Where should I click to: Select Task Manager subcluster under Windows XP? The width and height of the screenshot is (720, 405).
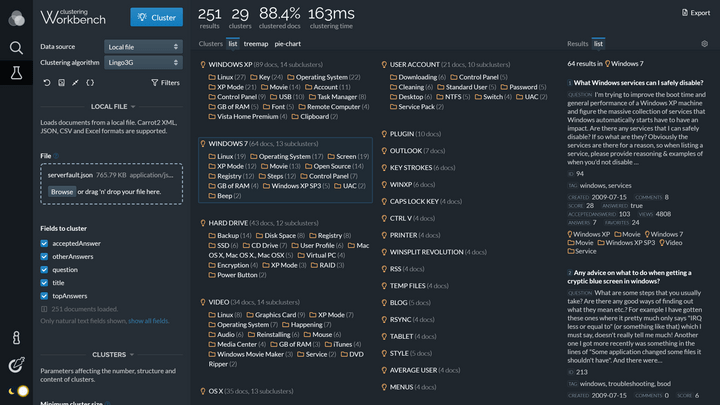coord(338,97)
